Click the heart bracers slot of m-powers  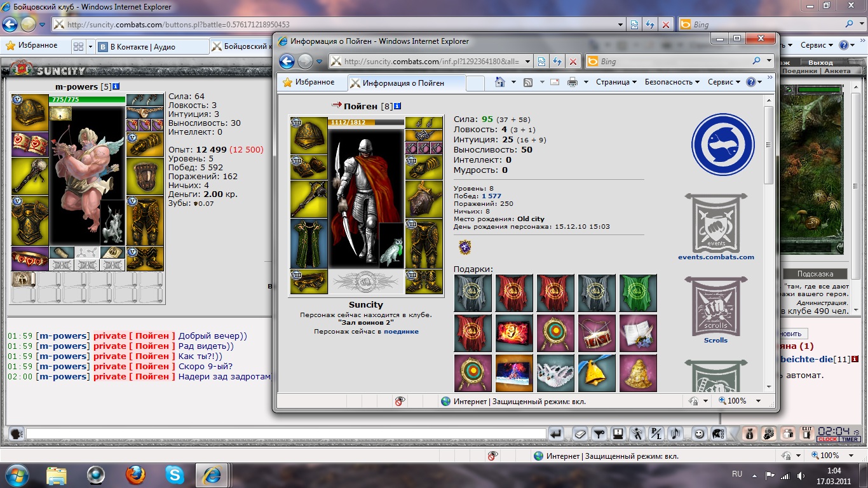30,144
